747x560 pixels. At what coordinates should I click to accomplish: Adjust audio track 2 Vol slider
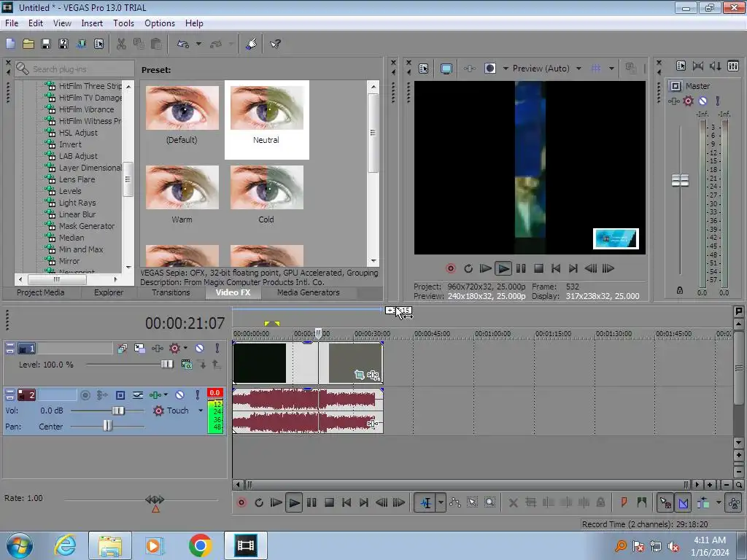(x=118, y=411)
